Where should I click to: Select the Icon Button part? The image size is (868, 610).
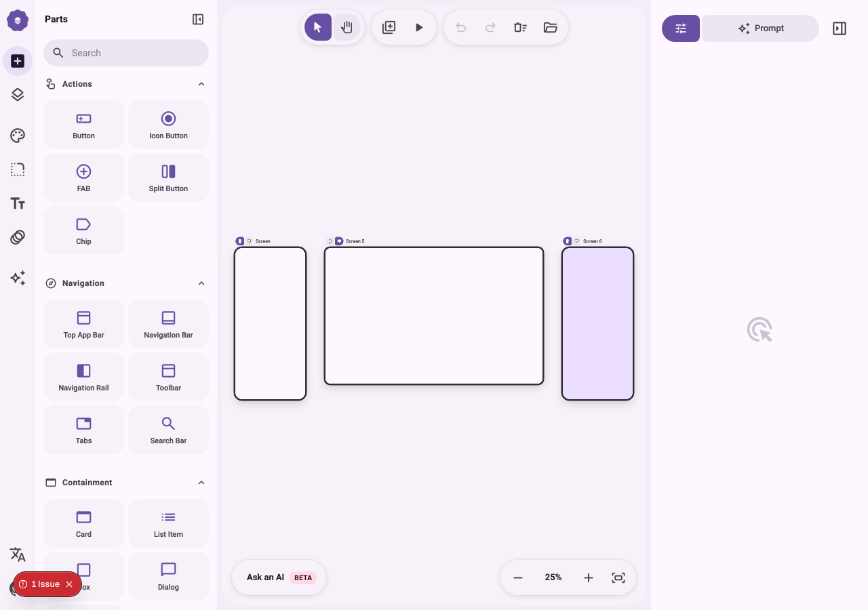[168, 125]
